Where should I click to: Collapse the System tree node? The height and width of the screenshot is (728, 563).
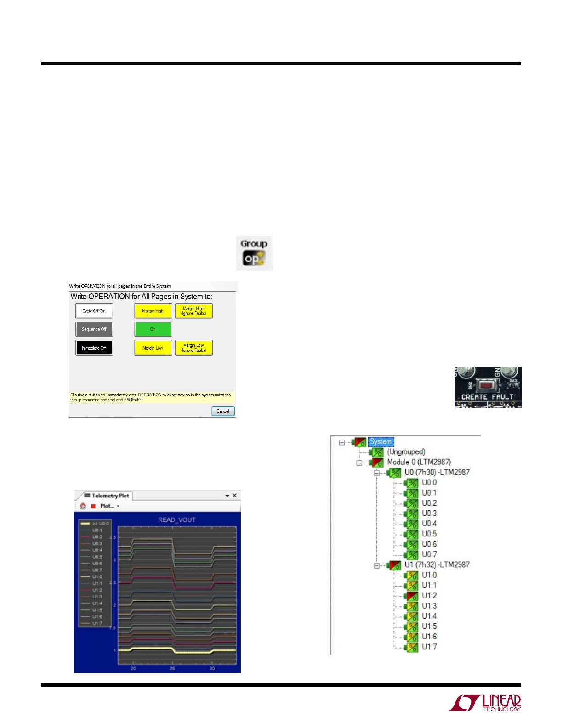pyautogui.click(x=342, y=442)
